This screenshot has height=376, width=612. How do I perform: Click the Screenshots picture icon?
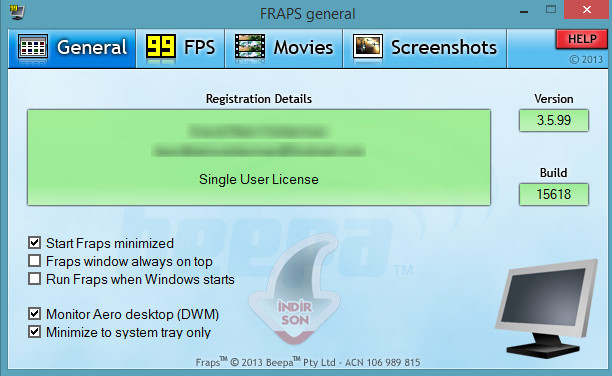pos(367,46)
